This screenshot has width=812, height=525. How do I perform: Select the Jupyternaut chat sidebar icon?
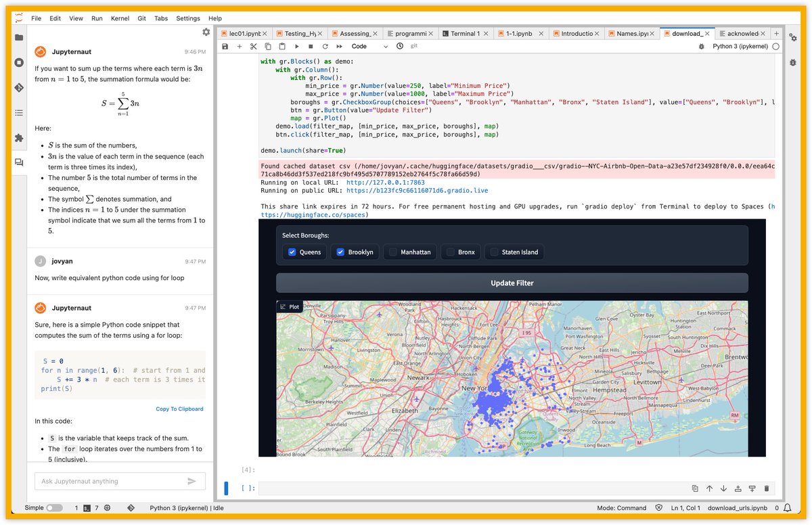click(x=19, y=162)
